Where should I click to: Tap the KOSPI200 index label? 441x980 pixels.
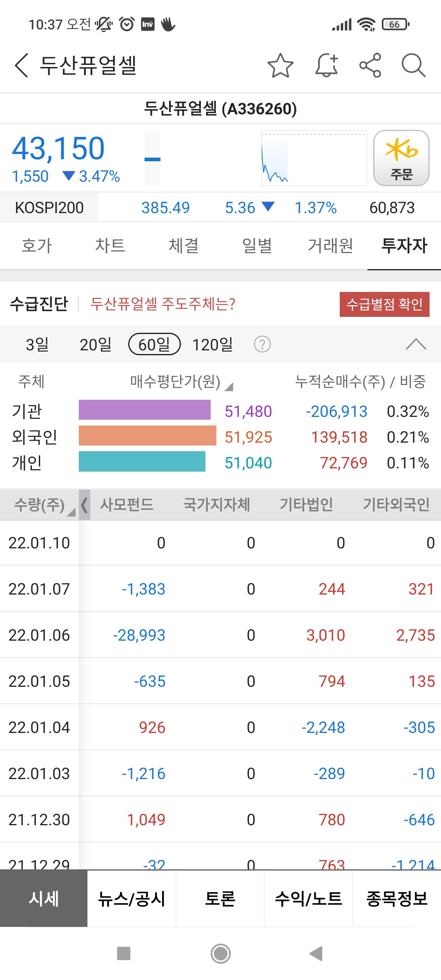click(49, 207)
